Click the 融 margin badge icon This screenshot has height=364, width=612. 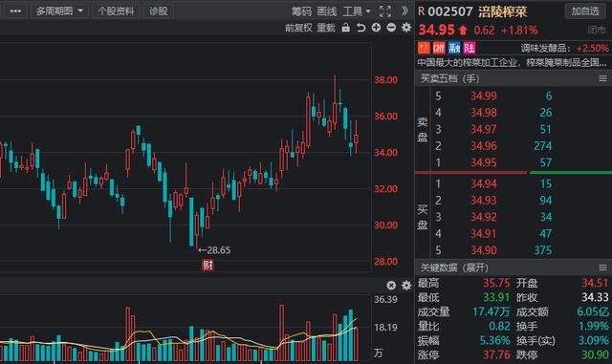[454, 48]
